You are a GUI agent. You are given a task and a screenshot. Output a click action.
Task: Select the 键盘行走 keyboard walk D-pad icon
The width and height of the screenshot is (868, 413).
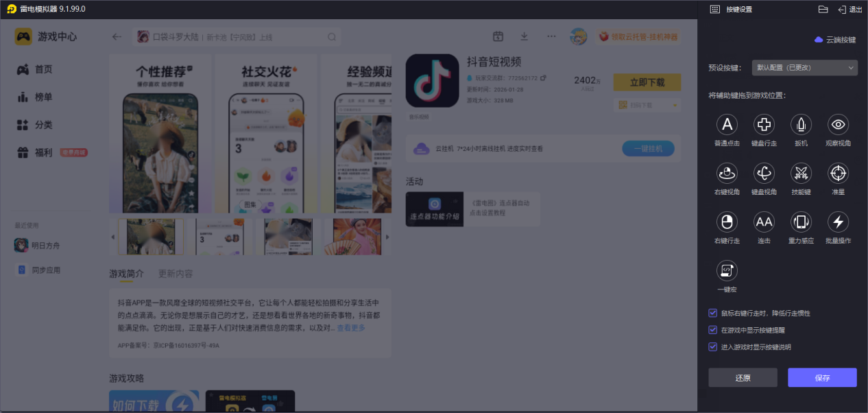[764, 124]
